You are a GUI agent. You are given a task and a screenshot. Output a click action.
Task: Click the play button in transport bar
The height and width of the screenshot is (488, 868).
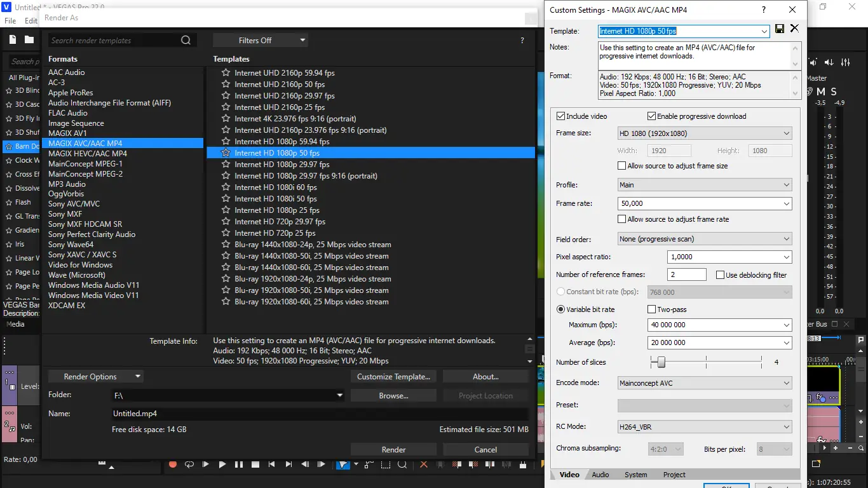pyautogui.click(x=222, y=464)
